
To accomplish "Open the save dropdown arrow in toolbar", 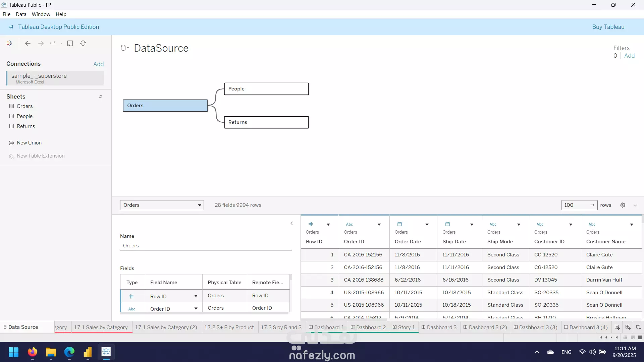I will [61, 43].
